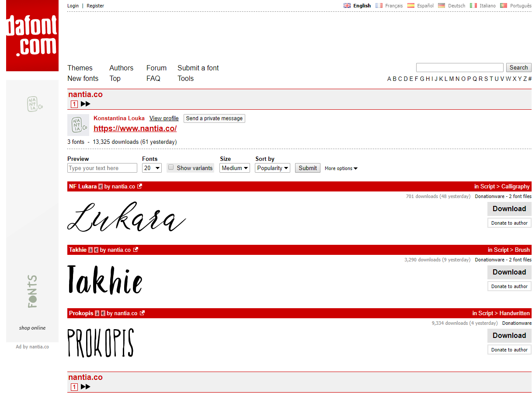
Task: Open the Handwritten category link
Action: pyautogui.click(x=515, y=313)
